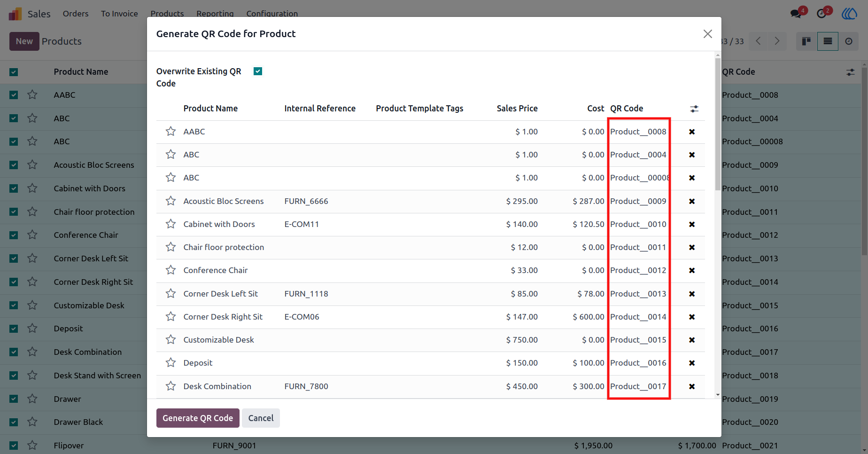
Task: Remove Customizable Desk row with X icon
Action: (692, 340)
